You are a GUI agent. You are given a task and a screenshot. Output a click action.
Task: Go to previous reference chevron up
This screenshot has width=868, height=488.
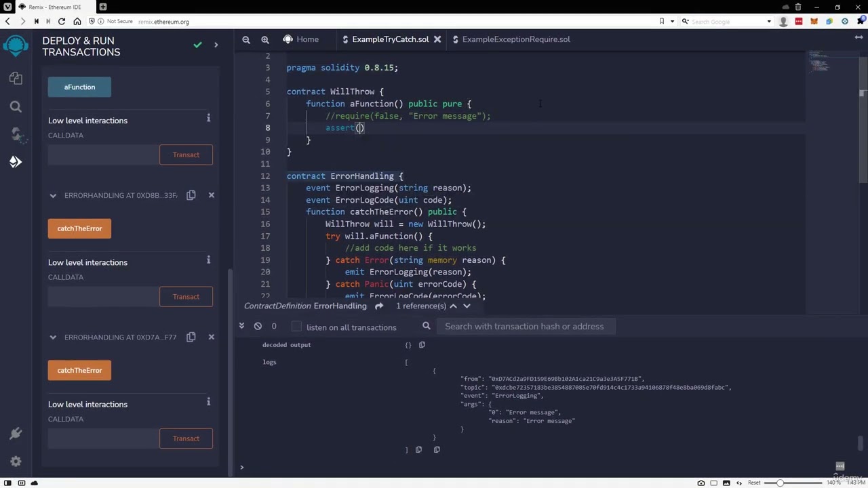(453, 306)
